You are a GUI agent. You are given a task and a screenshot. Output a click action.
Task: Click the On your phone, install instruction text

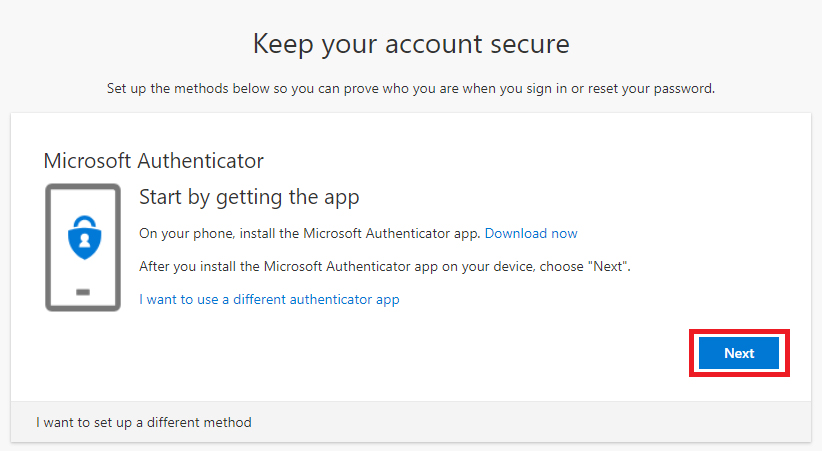click(x=309, y=233)
